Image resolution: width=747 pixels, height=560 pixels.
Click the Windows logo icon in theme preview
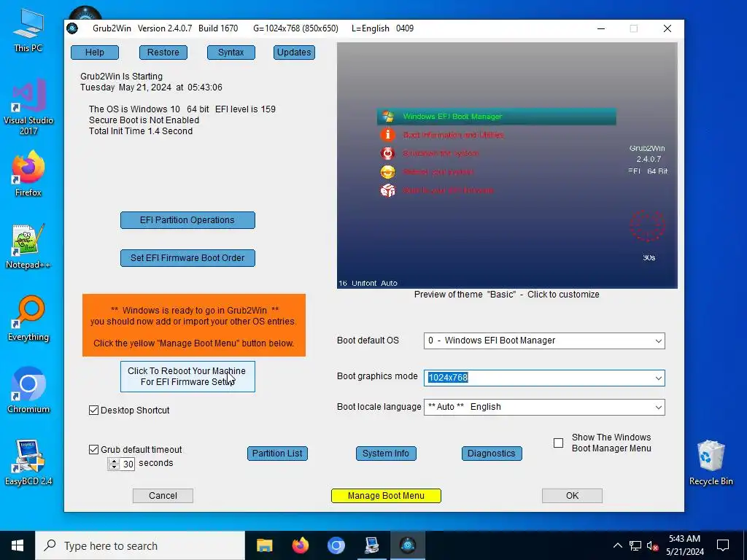click(388, 117)
